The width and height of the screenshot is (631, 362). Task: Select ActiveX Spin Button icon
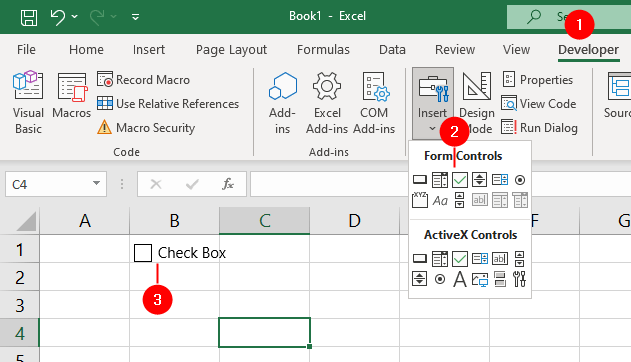click(420, 279)
